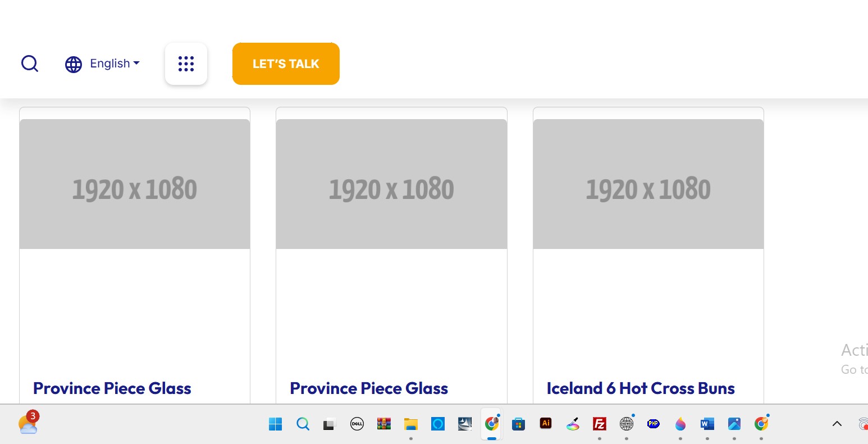This screenshot has height=444, width=868.
Task: Switch to FileZilla in the taskbar
Action: point(600,424)
